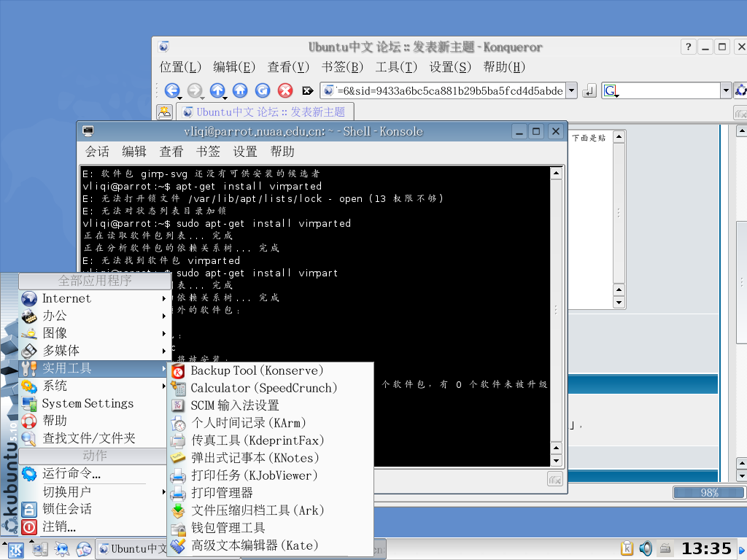The image size is (747, 560).
Task: Open System Settings from K menu
Action: coord(94,403)
